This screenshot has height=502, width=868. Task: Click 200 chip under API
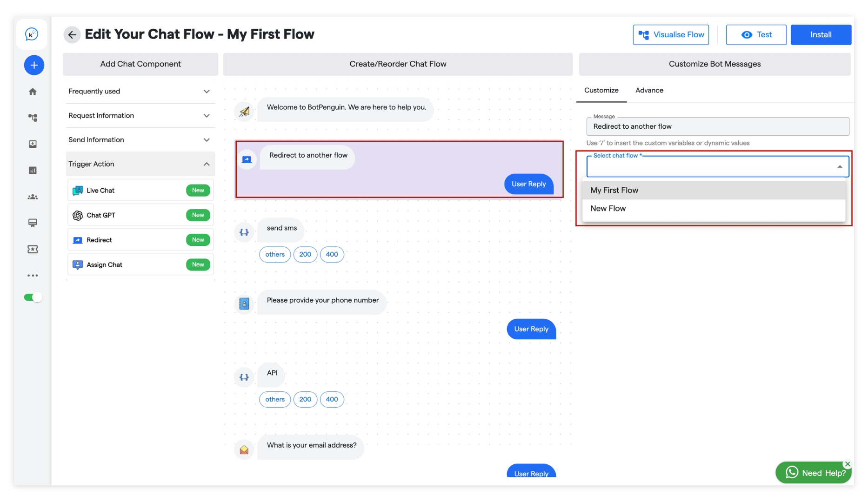click(x=305, y=399)
